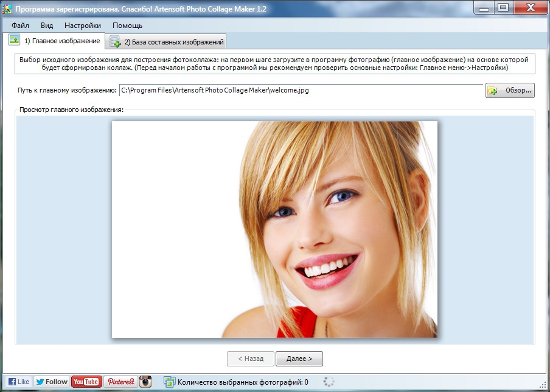Viewport: 550px width, 392px height.
Task: Click the resize grip in the status bar corner
Action: (543, 384)
